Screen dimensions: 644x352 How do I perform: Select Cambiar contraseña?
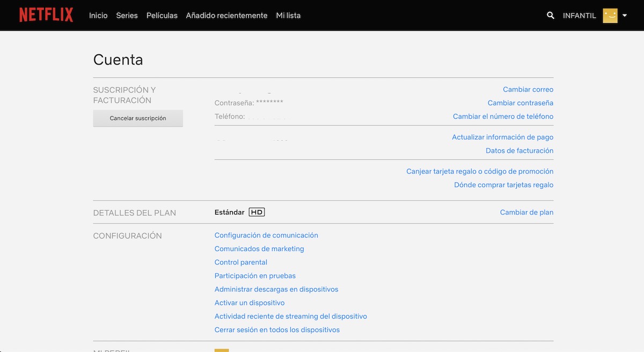pyautogui.click(x=520, y=103)
